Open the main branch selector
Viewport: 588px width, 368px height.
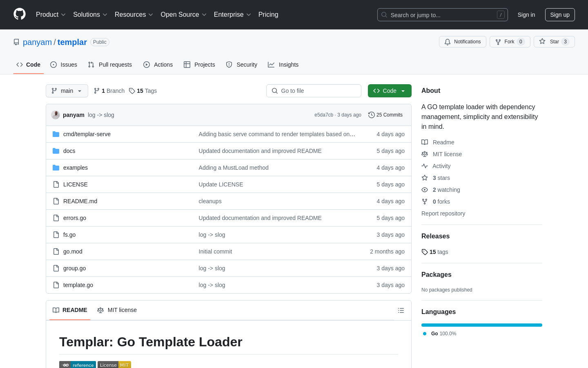point(67,91)
